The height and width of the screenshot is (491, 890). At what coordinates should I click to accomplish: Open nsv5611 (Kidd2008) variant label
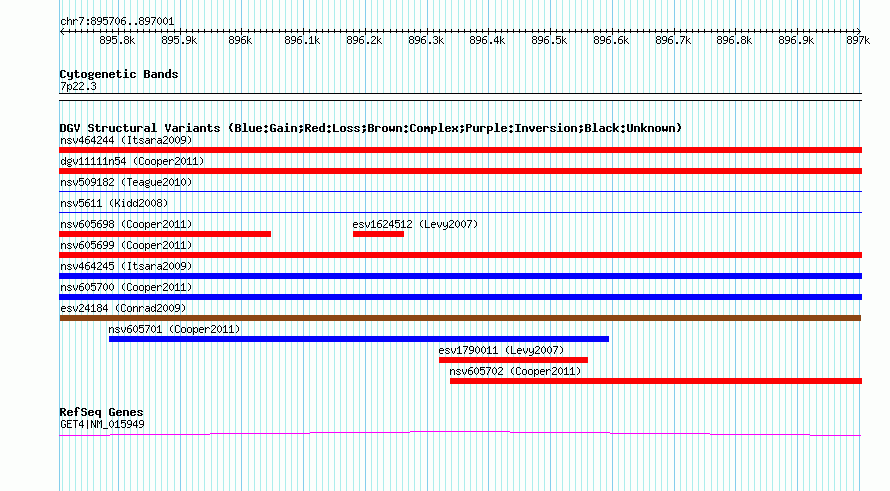114,203
